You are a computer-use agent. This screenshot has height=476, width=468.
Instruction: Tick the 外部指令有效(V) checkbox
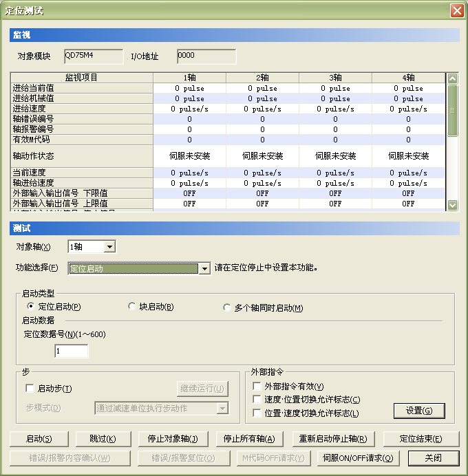257,387
